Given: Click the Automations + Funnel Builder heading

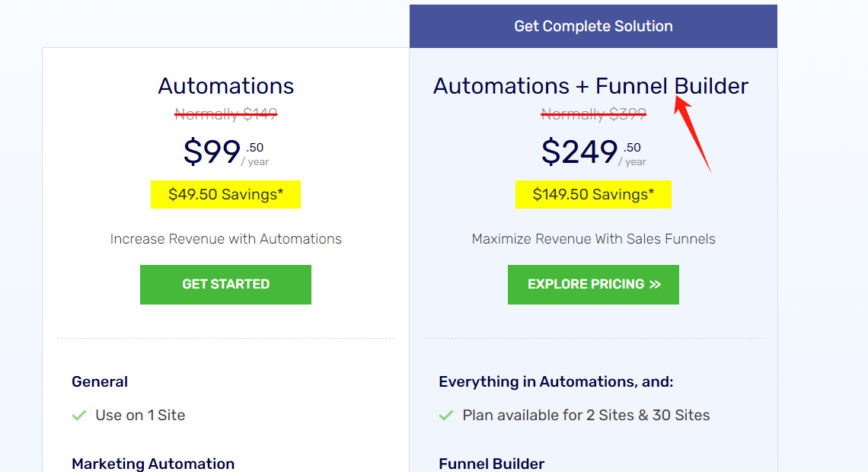Looking at the screenshot, I should 590,86.
